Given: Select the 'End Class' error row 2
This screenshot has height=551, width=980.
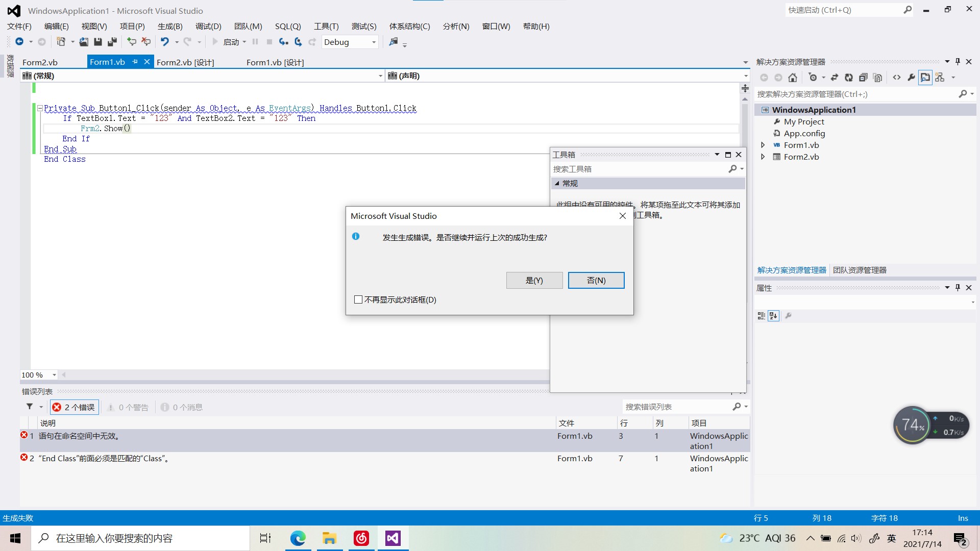Looking at the screenshot, I should [385, 463].
